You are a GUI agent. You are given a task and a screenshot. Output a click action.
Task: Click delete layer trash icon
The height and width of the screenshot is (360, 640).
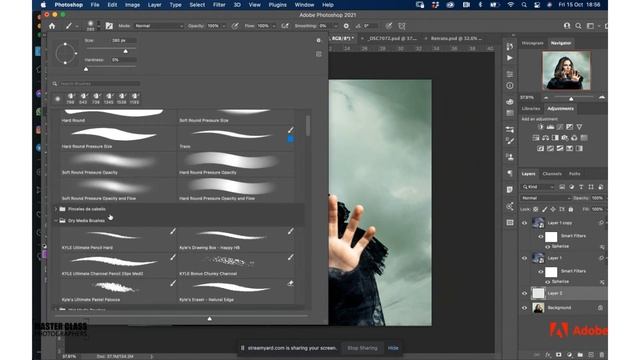[602, 355]
